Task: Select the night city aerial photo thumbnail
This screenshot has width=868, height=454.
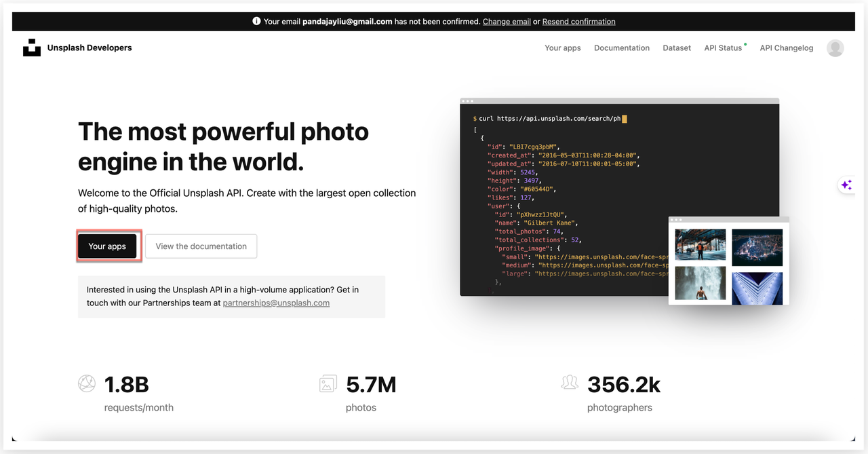Action: [x=757, y=247]
